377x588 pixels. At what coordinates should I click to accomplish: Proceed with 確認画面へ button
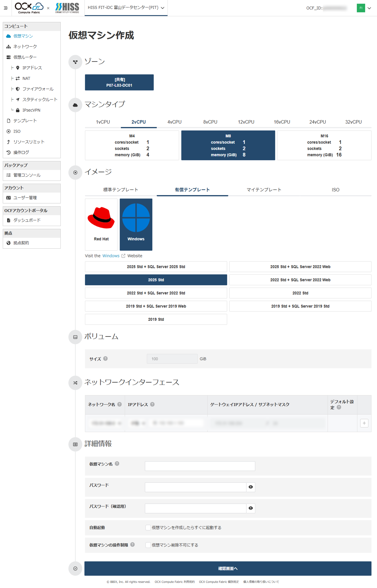[x=228, y=569]
